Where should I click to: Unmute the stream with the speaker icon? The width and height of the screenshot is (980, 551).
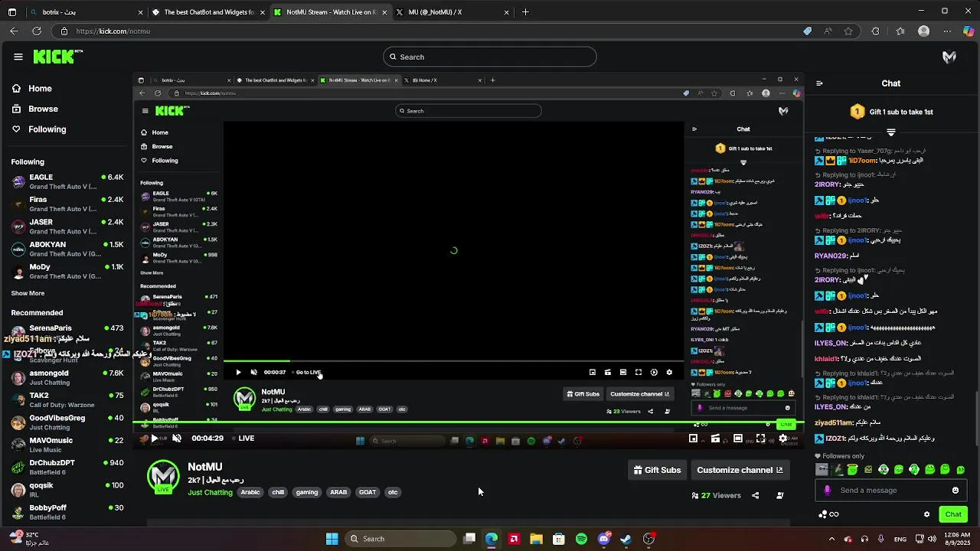177,439
